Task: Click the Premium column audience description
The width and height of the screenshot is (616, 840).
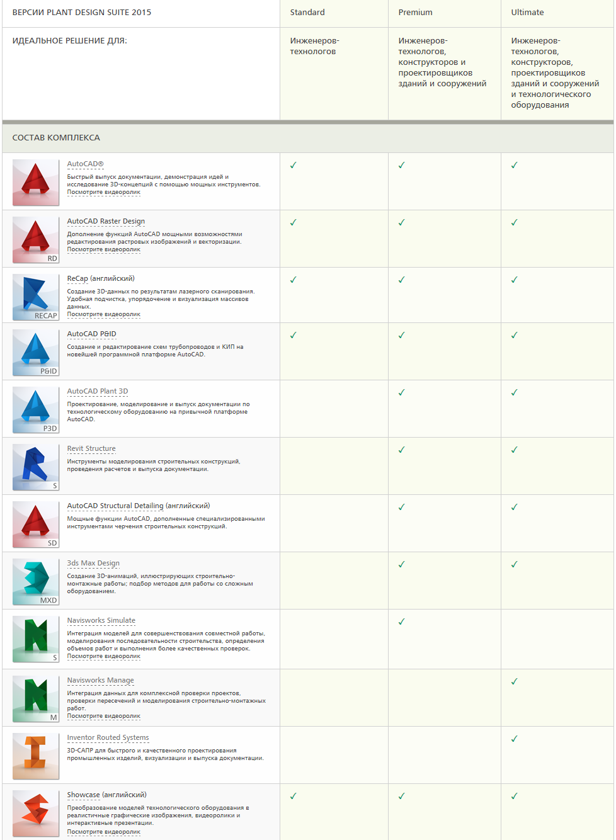Action: tap(443, 62)
